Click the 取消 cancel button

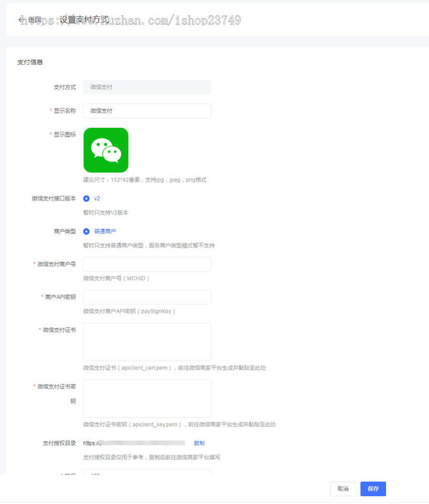pyautogui.click(x=343, y=489)
